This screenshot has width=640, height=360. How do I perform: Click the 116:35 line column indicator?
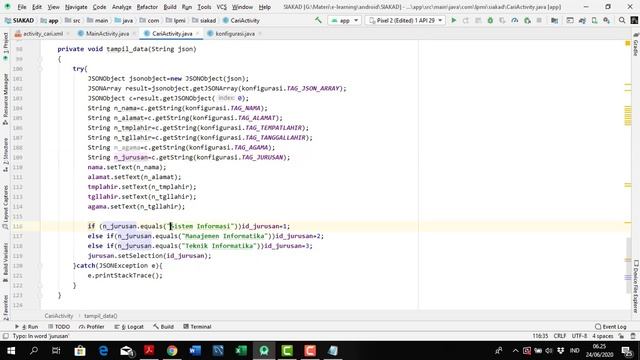(x=540, y=336)
